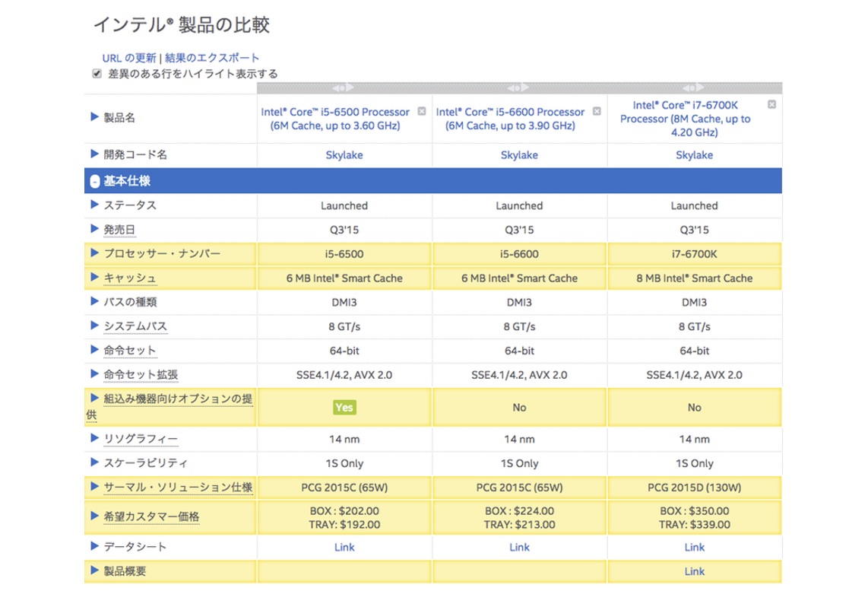
Task: Toggle 差異のある行をハイライト表示する checkbox
Action: pos(97,73)
